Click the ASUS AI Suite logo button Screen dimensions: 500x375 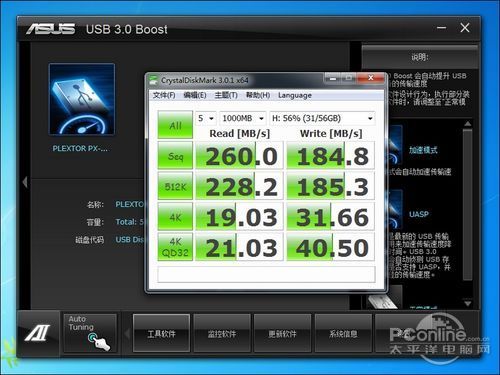(x=38, y=333)
